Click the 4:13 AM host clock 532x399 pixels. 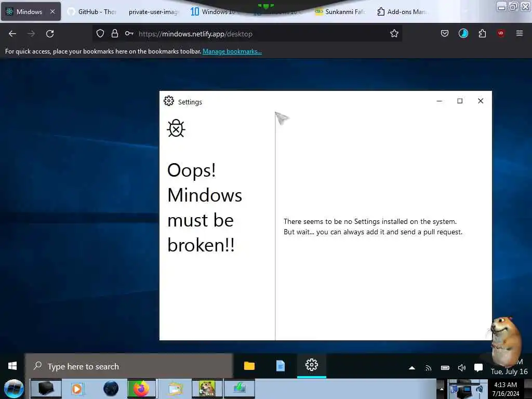[x=506, y=385]
